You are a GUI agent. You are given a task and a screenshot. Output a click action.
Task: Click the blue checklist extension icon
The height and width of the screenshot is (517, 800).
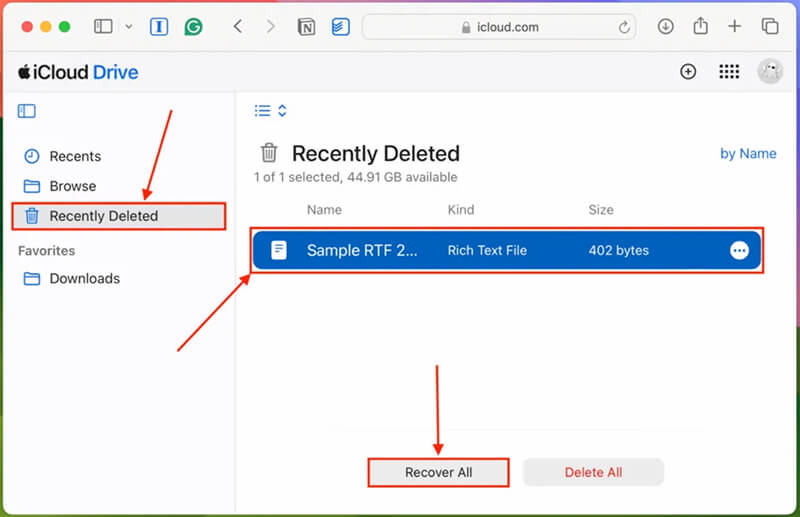coord(340,27)
